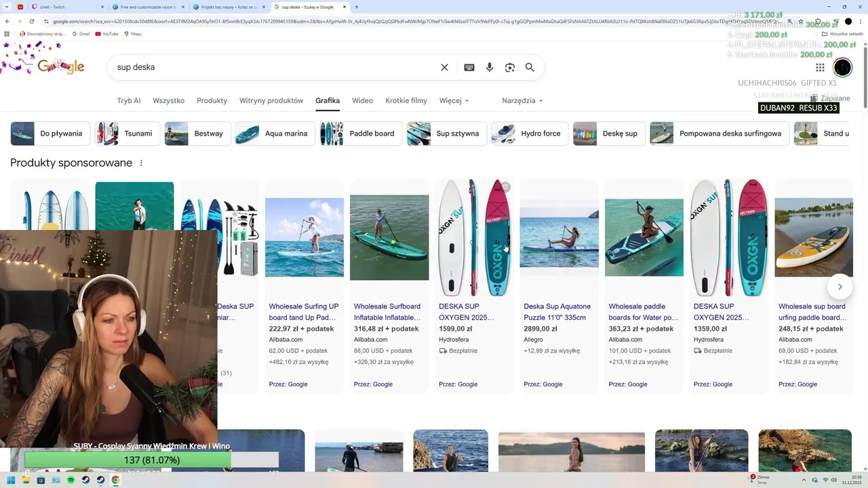Open the clock showing 20:39 in taskbar
The width and height of the screenshot is (868, 488).
pos(853,480)
